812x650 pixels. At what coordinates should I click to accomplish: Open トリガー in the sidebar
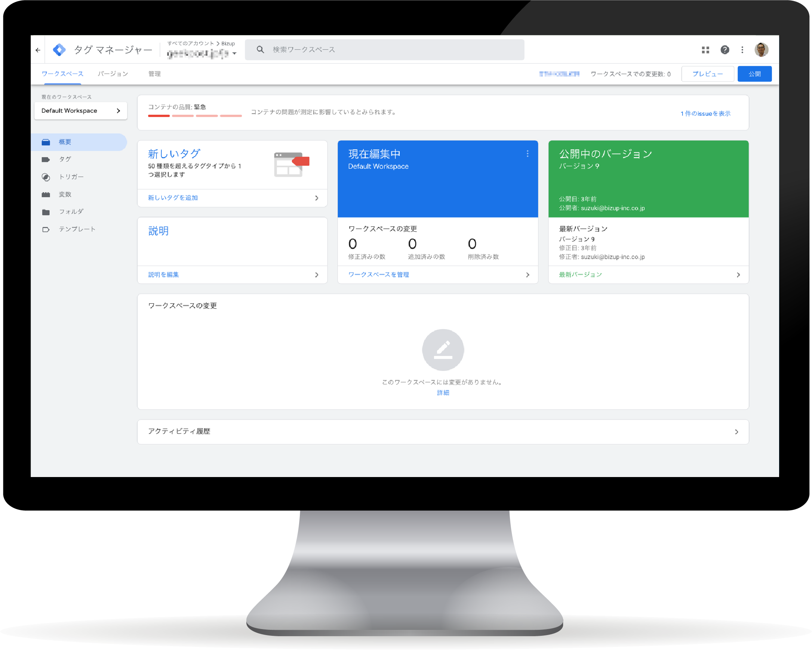[x=71, y=177]
